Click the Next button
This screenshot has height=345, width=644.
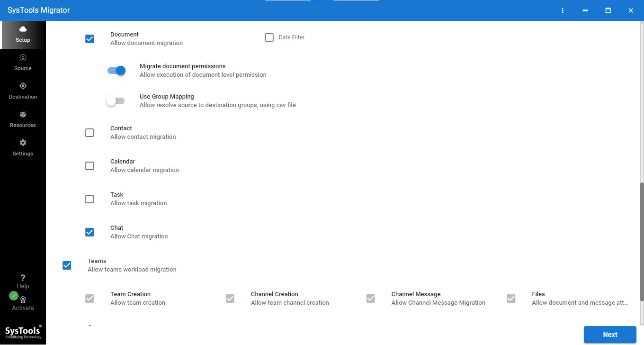point(610,335)
